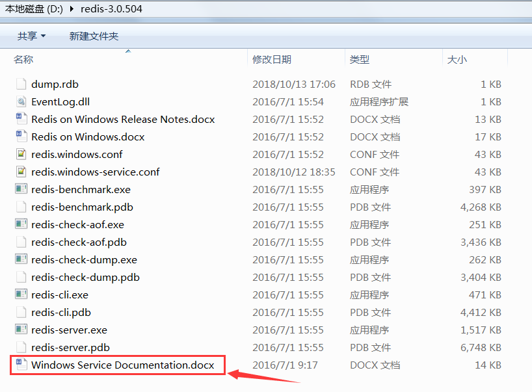Select the file name dump.rdb
The height and width of the screenshot is (392, 532).
click(55, 84)
